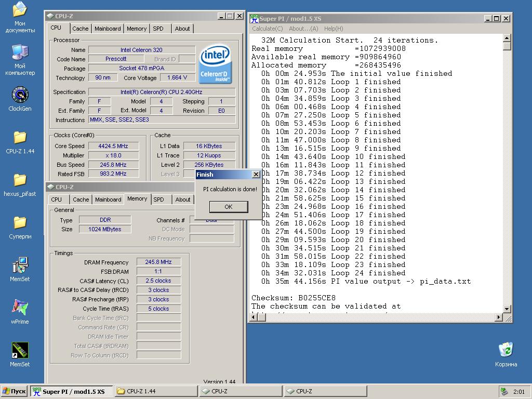Click the Instructions field MMX, SSE, SSE2, SSE3
This screenshot has width=532, height=399.
pyautogui.click(x=162, y=120)
